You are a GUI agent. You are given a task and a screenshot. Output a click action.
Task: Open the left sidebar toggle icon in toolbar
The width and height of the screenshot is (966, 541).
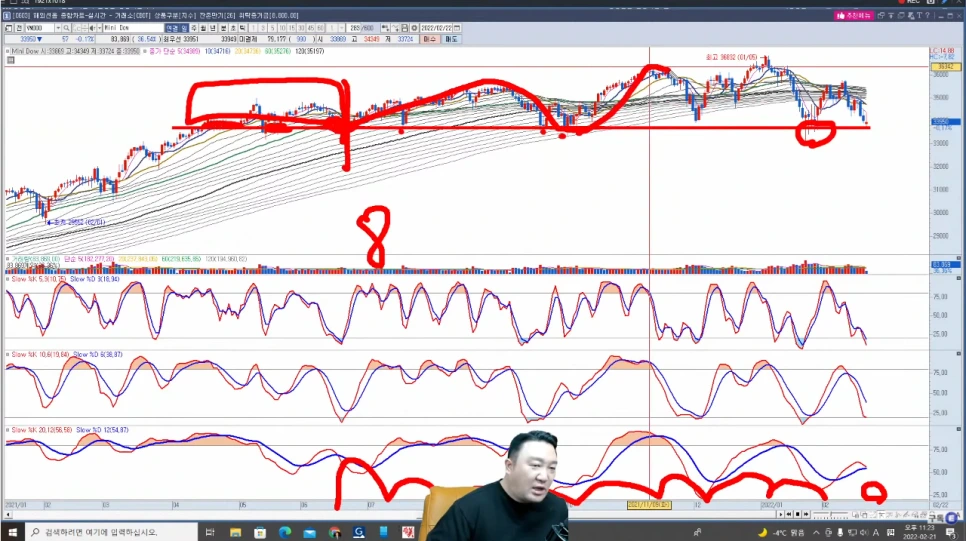(9, 28)
